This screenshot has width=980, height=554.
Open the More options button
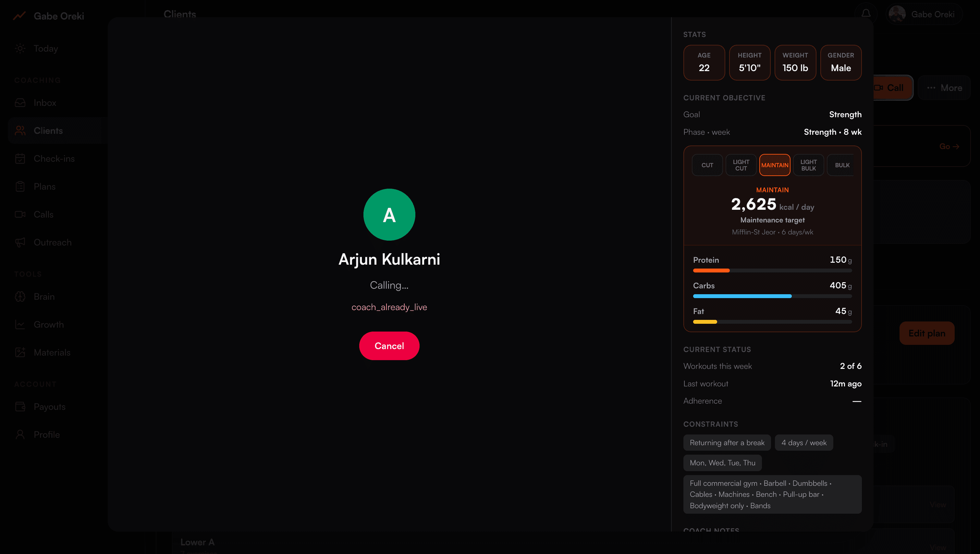(x=944, y=88)
